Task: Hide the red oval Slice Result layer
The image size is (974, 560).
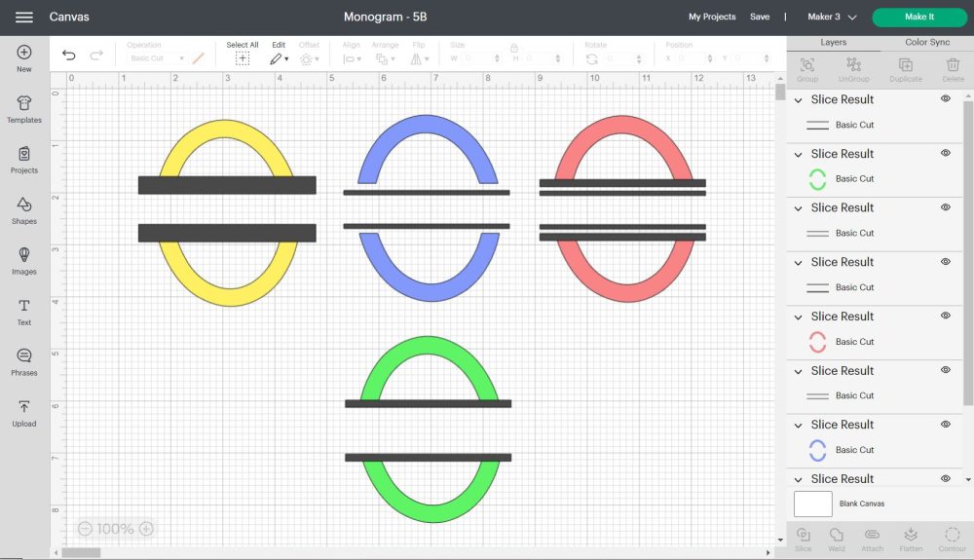Action: 946,317
